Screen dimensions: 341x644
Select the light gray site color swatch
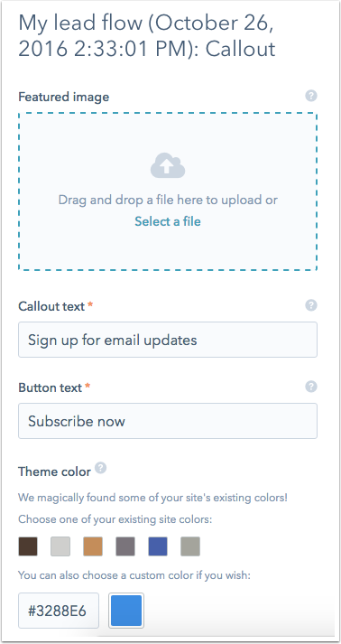[x=60, y=546]
